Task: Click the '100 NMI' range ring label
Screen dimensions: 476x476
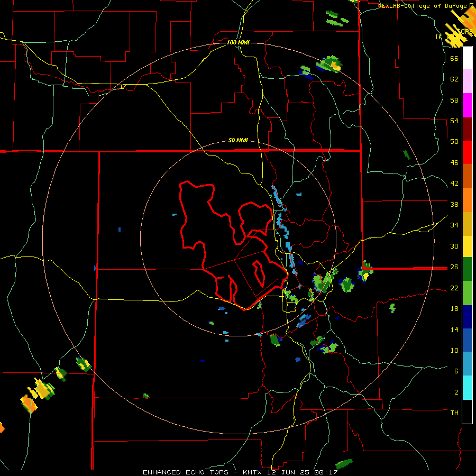Action: [x=238, y=42]
